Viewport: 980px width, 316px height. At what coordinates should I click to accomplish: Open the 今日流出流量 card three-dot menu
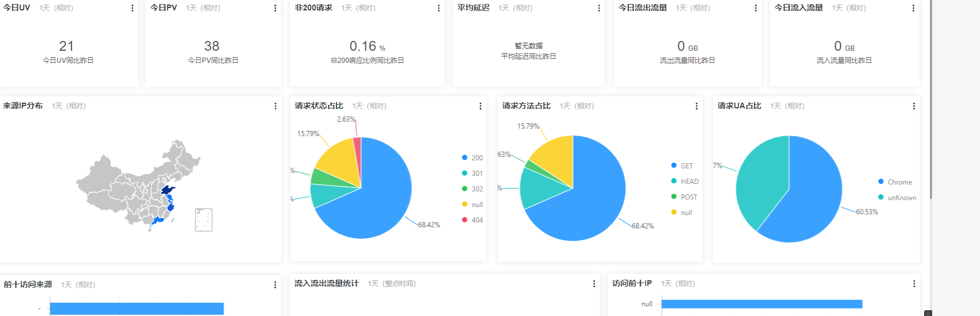click(x=756, y=8)
